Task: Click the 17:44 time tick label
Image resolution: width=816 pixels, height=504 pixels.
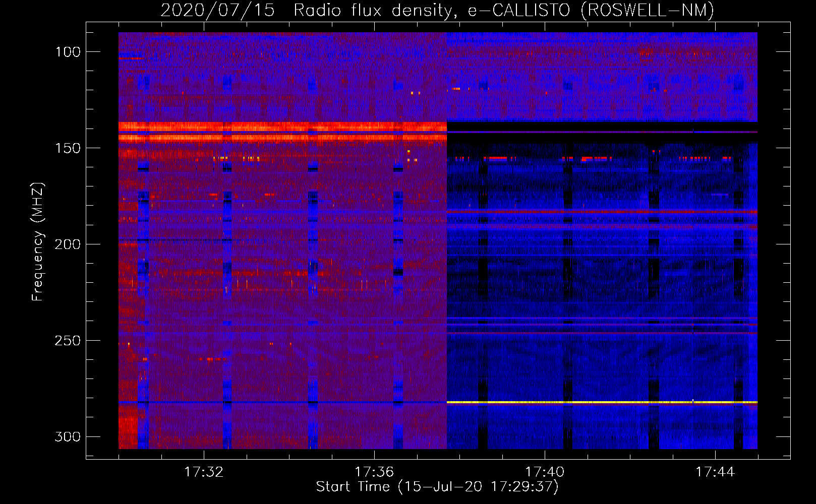Action: tap(715, 472)
